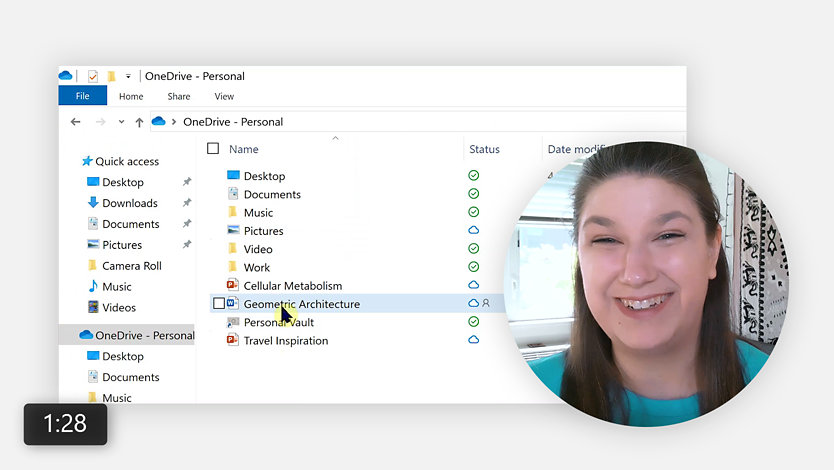Click the cloud status icon for Pictures

(x=473, y=230)
